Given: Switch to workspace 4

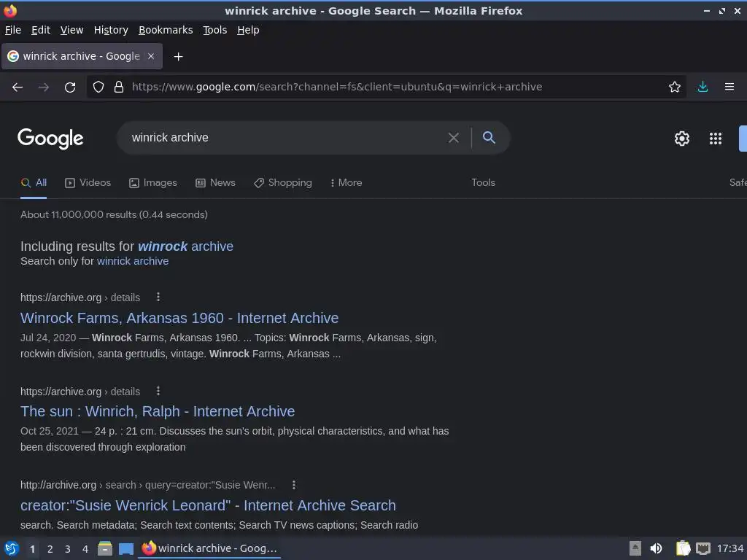Looking at the screenshot, I should pyautogui.click(x=85, y=549).
